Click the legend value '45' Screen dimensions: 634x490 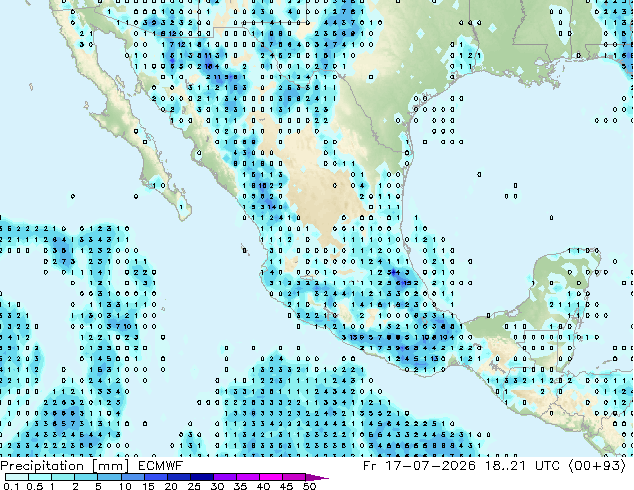pos(286,486)
